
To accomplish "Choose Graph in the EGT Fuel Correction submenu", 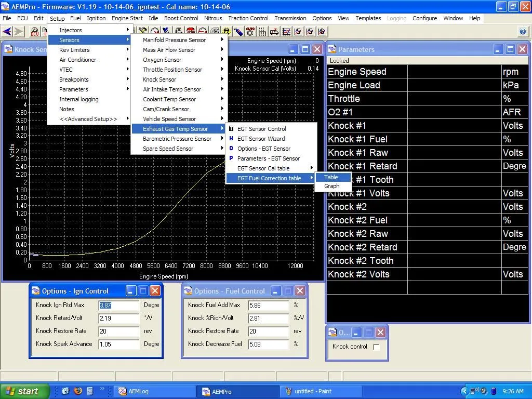I will click(x=331, y=186).
